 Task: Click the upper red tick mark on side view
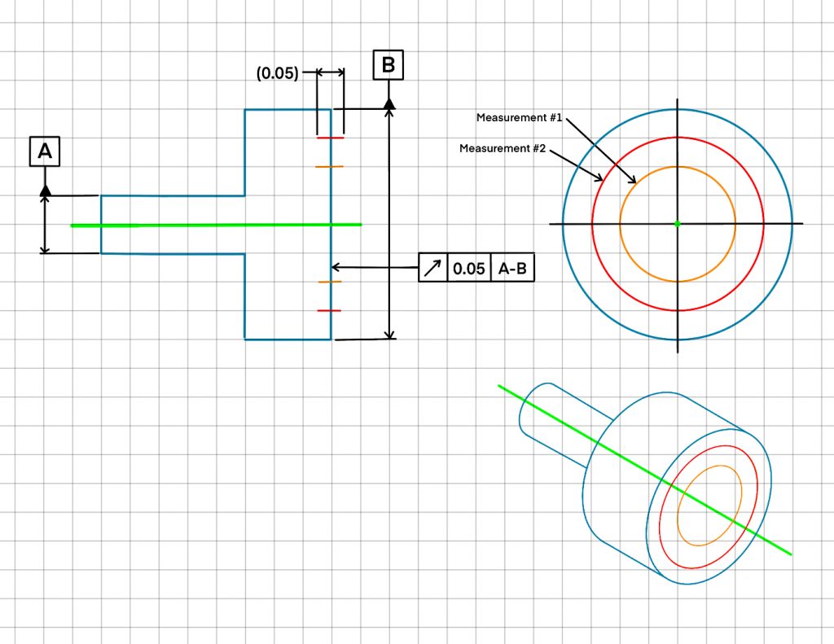pyautogui.click(x=330, y=138)
